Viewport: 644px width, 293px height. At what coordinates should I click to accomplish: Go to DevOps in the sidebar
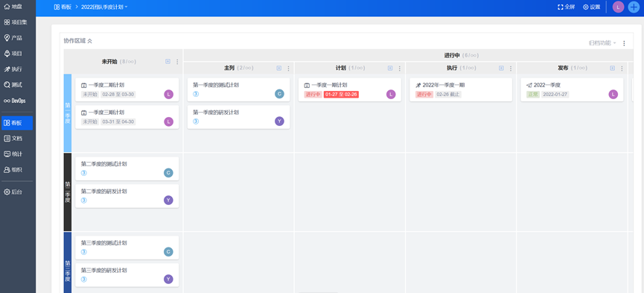coord(16,101)
